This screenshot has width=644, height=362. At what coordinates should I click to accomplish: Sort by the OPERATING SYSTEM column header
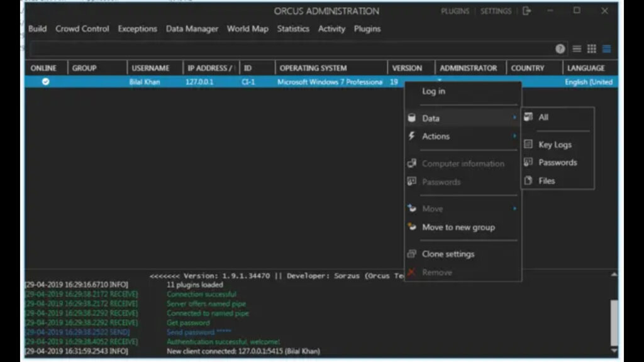point(331,68)
